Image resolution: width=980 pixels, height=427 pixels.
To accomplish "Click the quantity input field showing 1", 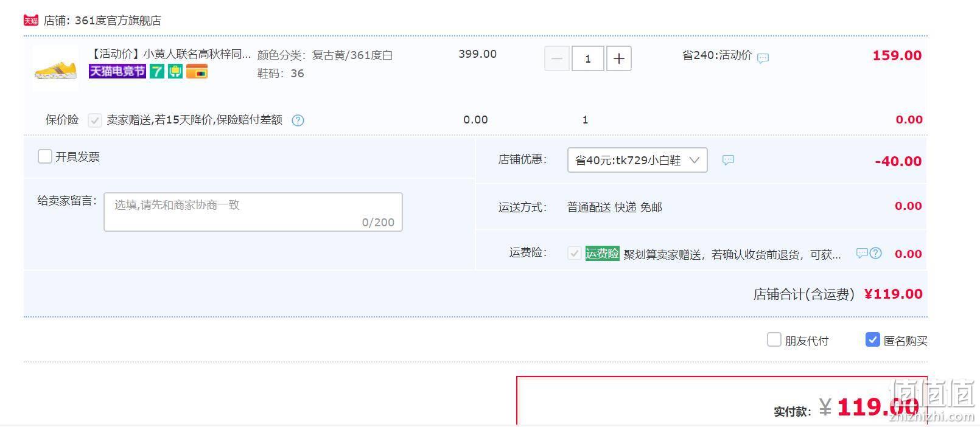I will click(587, 58).
